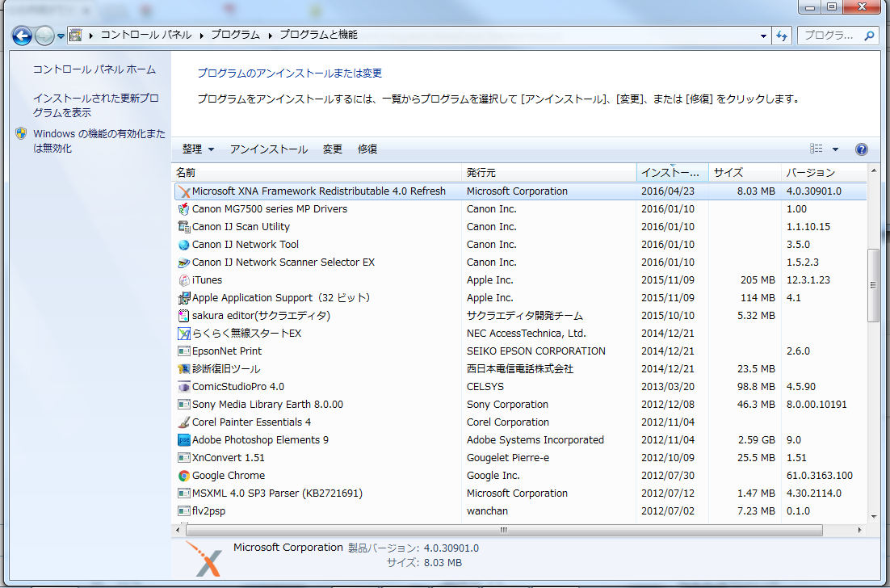Viewport: 890px width, 588px height.
Task: Click the Control Panel icon in address bar
Action: 75,36
